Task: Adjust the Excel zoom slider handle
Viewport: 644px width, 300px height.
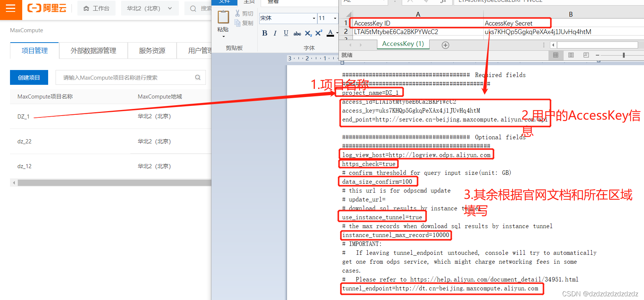Action: click(x=624, y=55)
